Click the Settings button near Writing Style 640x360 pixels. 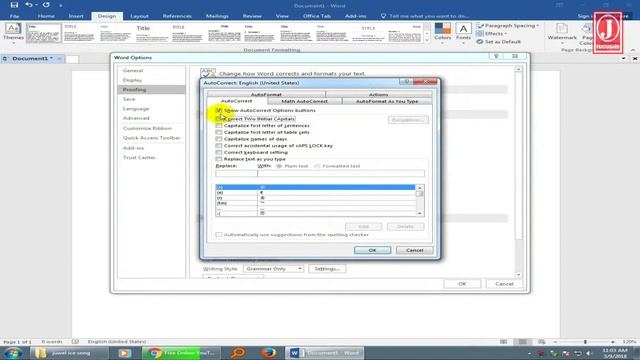point(327,269)
